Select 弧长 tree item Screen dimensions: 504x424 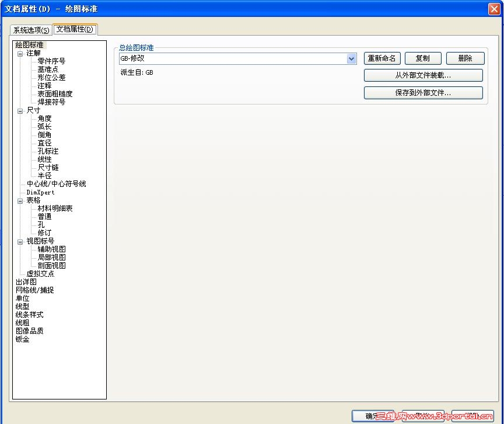[44, 126]
